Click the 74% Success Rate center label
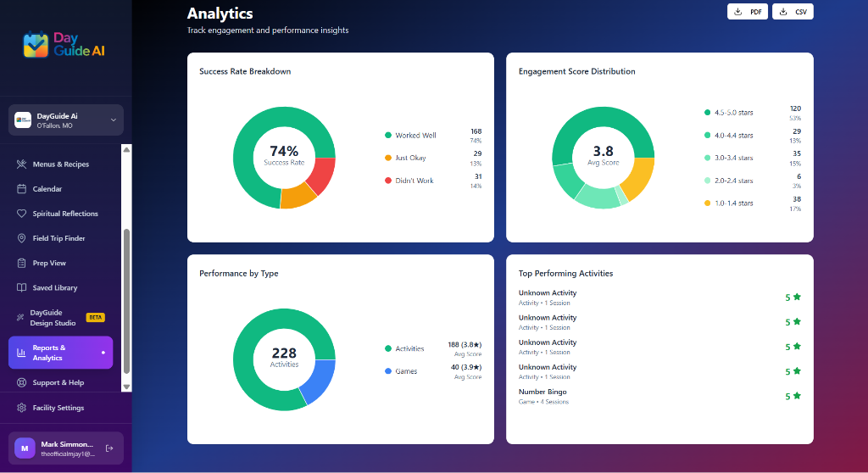The height and width of the screenshot is (473, 868). click(284, 155)
